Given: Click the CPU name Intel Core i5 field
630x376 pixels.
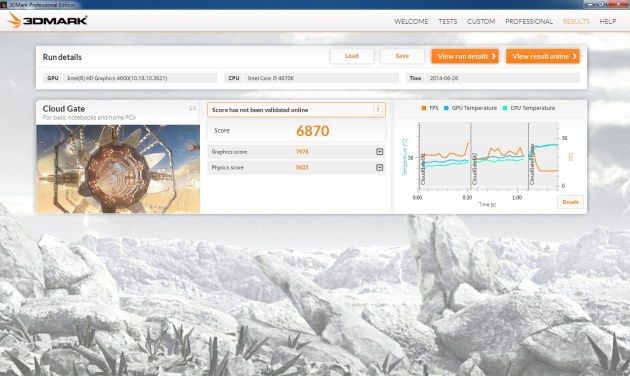Looking at the screenshot, I should tap(321, 78).
